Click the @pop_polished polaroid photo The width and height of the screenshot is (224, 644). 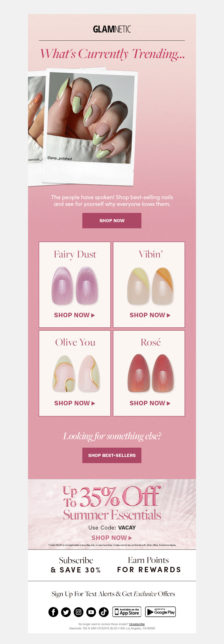click(90, 126)
